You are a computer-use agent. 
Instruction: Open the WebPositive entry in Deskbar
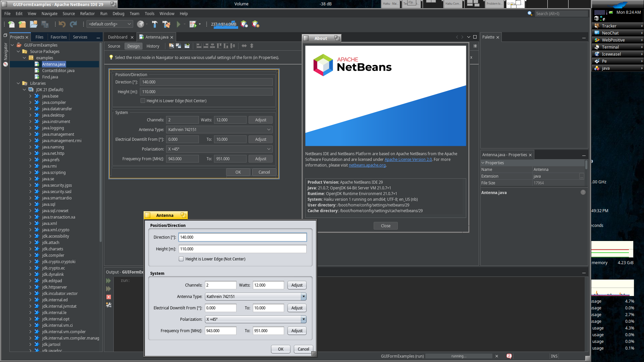pos(617,40)
